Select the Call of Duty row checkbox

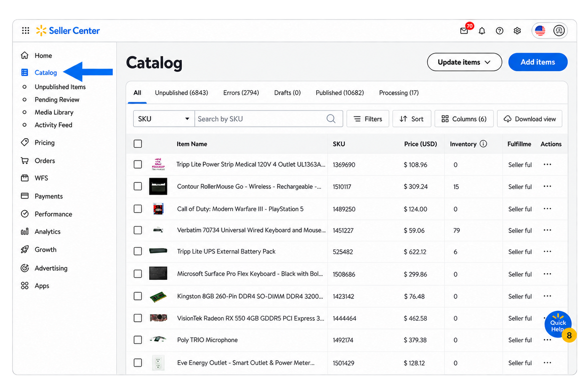click(x=138, y=209)
